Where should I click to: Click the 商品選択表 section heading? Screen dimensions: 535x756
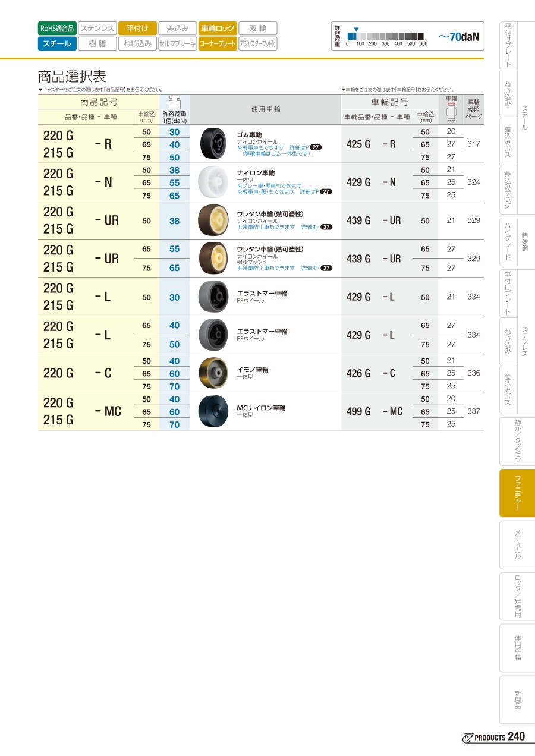[x=72, y=76]
